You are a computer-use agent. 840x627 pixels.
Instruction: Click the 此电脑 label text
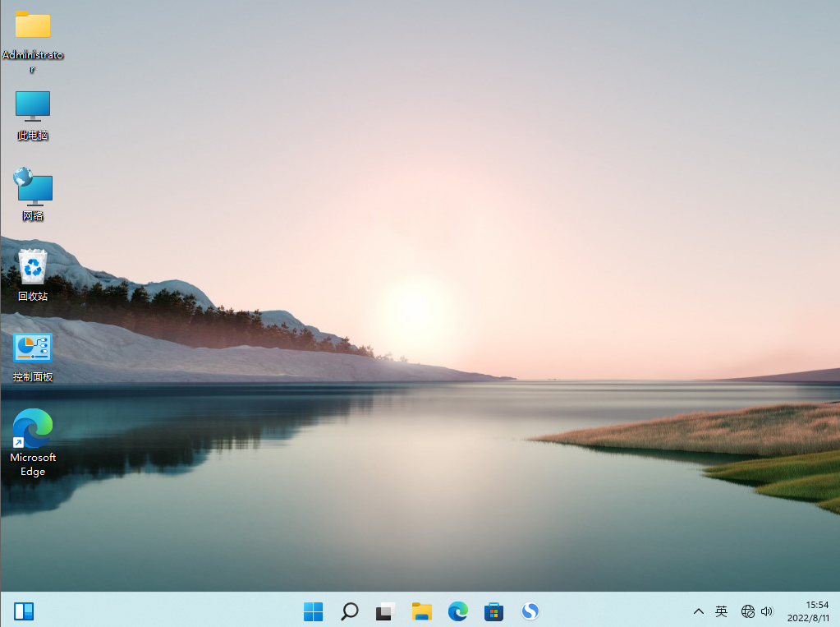(33, 135)
